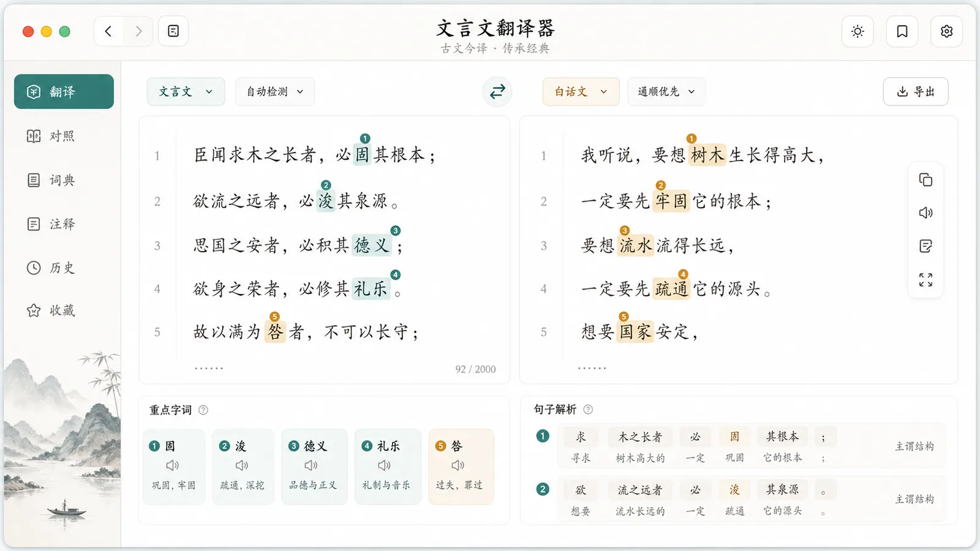The height and width of the screenshot is (551, 980).
Task: Click source line 故以满为咎者
Action: coord(306,332)
